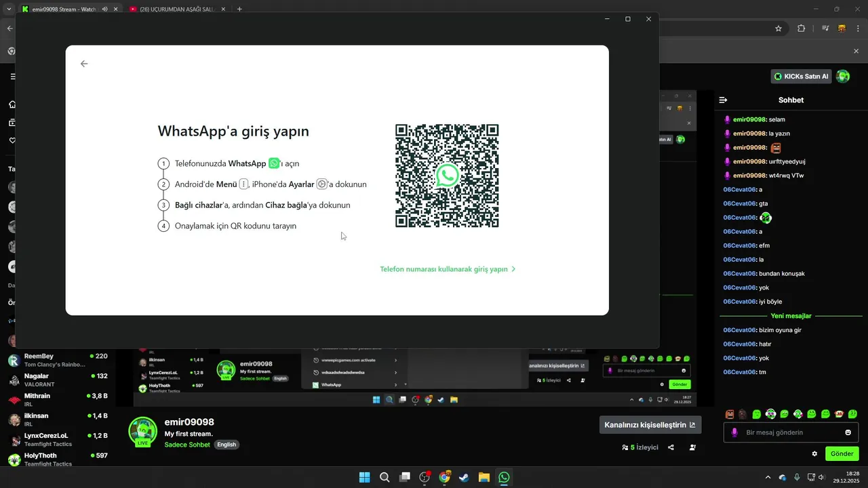Show hidden system tray icons

point(768,477)
